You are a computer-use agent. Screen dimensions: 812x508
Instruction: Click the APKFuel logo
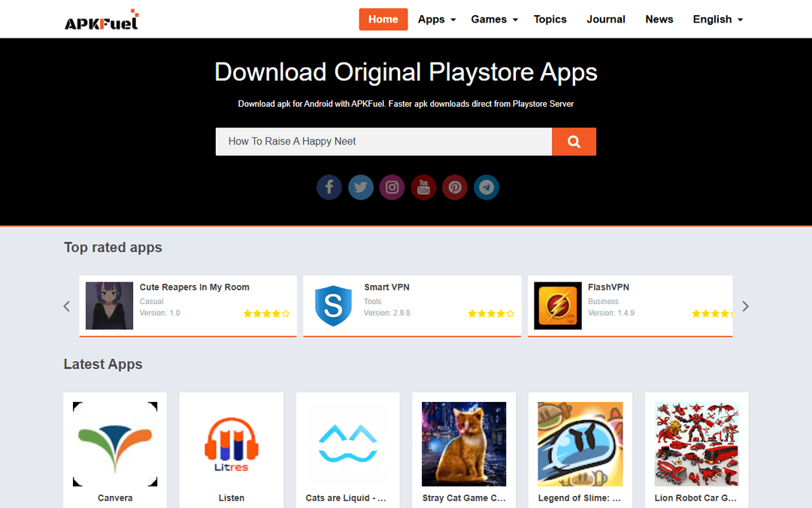tap(101, 20)
